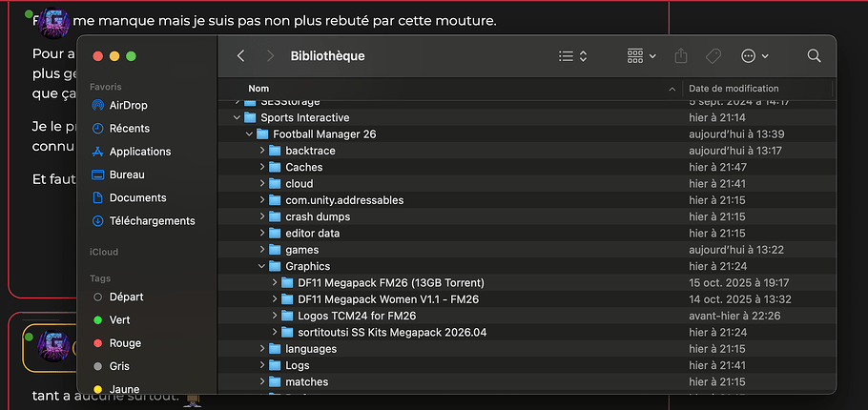The height and width of the screenshot is (410, 868).
Task: Collapse the Football Manager 26 folder
Action: (x=250, y=134)
